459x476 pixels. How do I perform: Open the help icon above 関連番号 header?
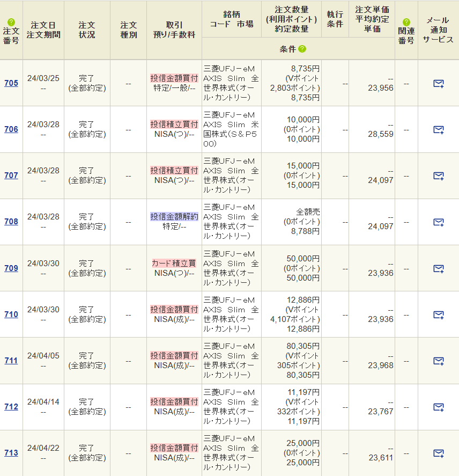pyautogui.click(x=406, y=22)
